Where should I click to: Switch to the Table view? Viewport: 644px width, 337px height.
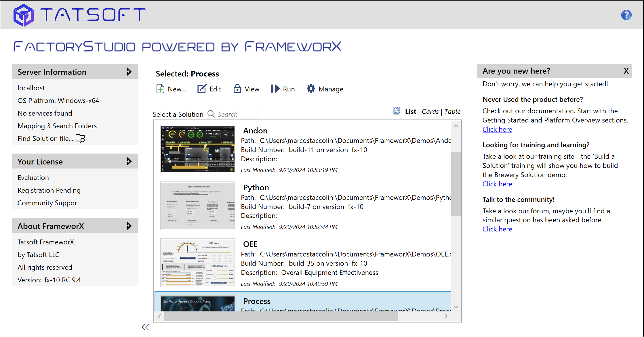click(x=452, y=112)
